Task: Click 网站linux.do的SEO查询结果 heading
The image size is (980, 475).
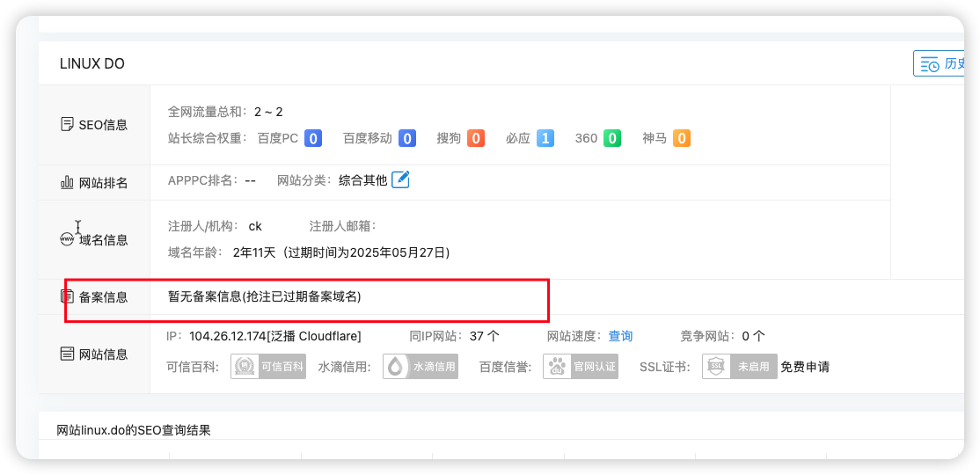Action: click(134, 430)
